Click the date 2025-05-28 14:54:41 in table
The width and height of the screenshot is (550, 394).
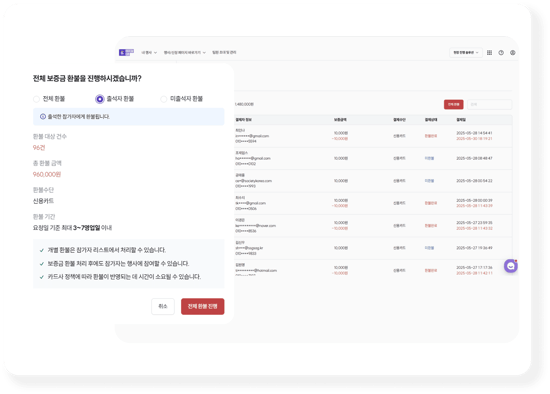[x=474, y=133]
